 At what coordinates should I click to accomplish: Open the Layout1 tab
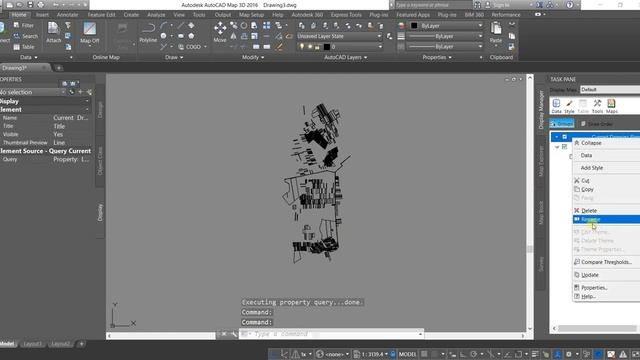32,344
